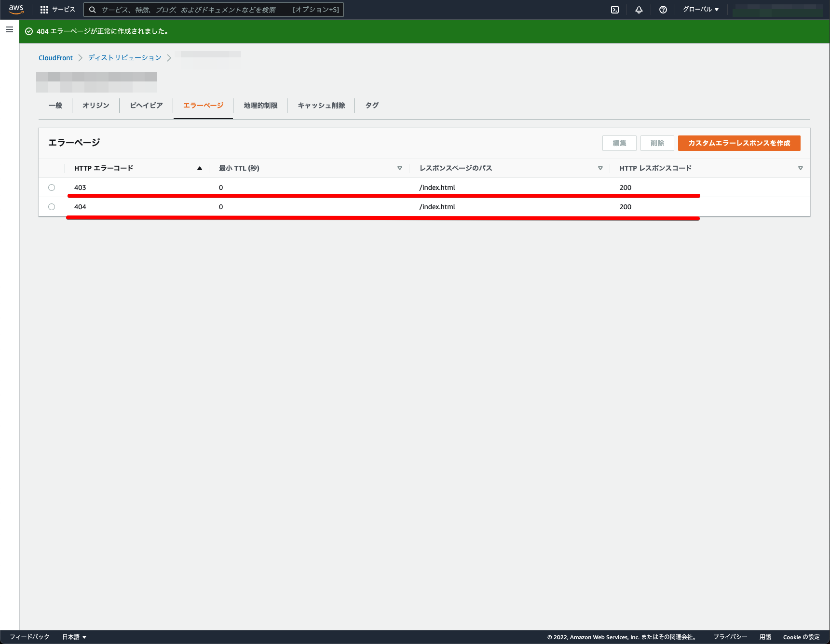Click the 最小 TTL (秒) column header text
Viewport: 830px width, 644px height.
[x=239, y=168]
